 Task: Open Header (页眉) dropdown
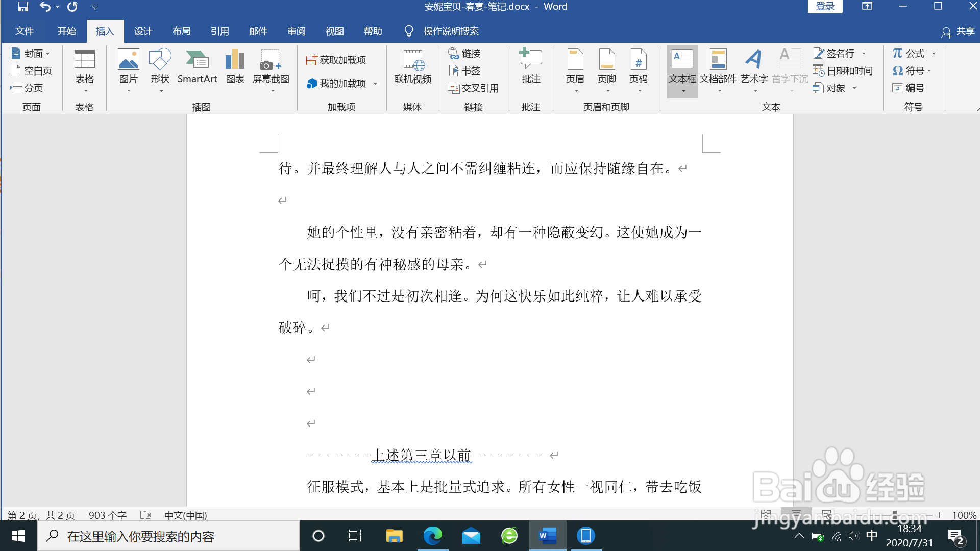[575, 71]
